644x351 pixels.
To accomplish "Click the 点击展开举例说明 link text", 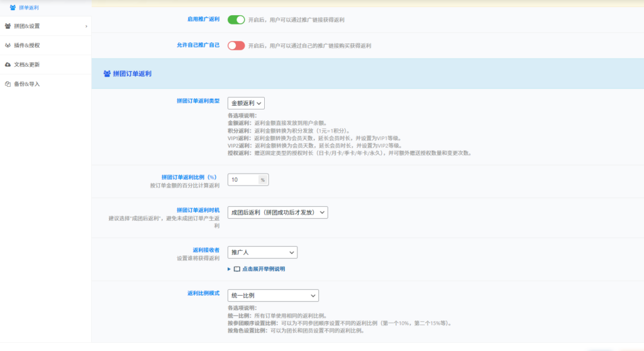I will tap(264, 269).
